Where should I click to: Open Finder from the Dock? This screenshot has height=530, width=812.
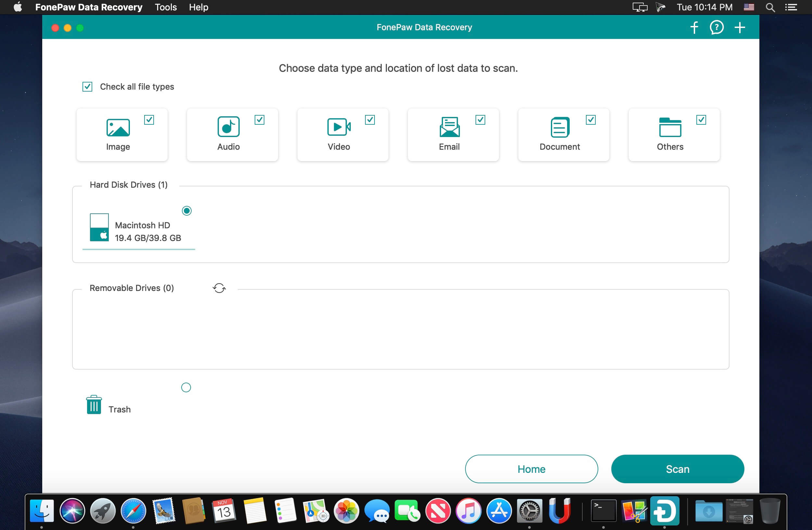pos(42,511)
